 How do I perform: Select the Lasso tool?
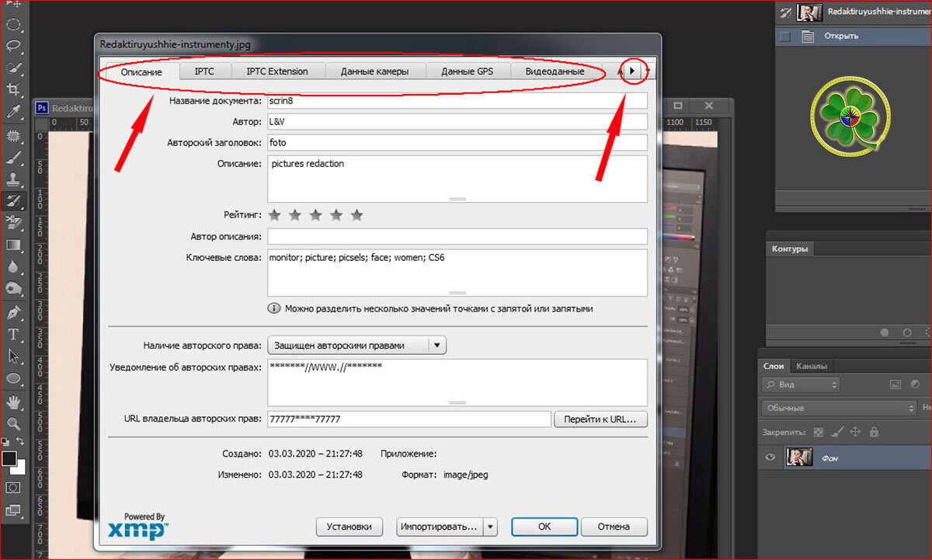13,46
